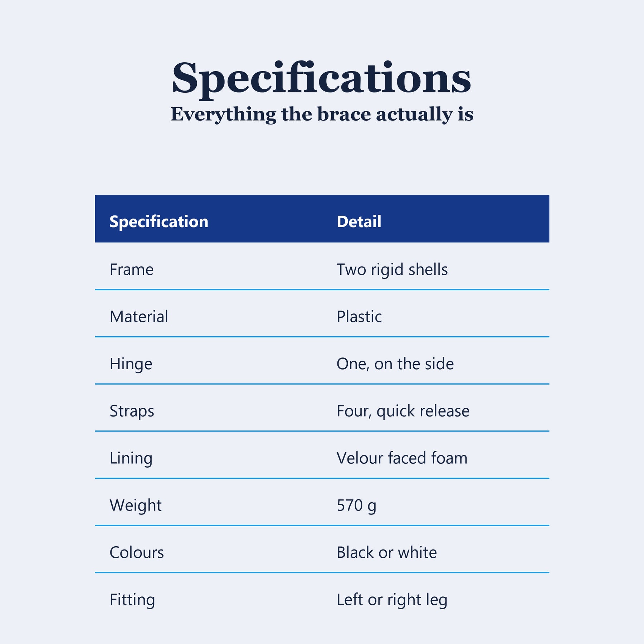Select the Straps row label
The width and height of the screenshot is (644, 644).
point(132,411)
